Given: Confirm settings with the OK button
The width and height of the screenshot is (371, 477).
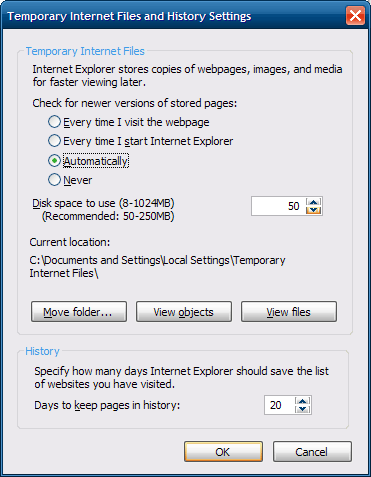Looking at the screenshot, I should (x=223, y=452).
